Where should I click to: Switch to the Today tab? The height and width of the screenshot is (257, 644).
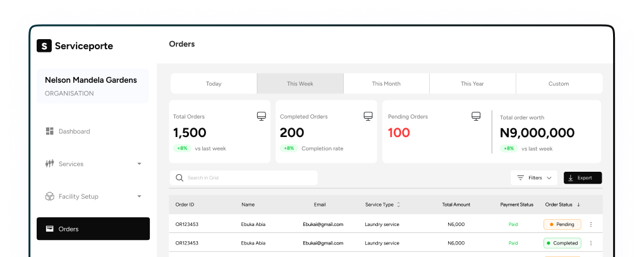point(214,83)
